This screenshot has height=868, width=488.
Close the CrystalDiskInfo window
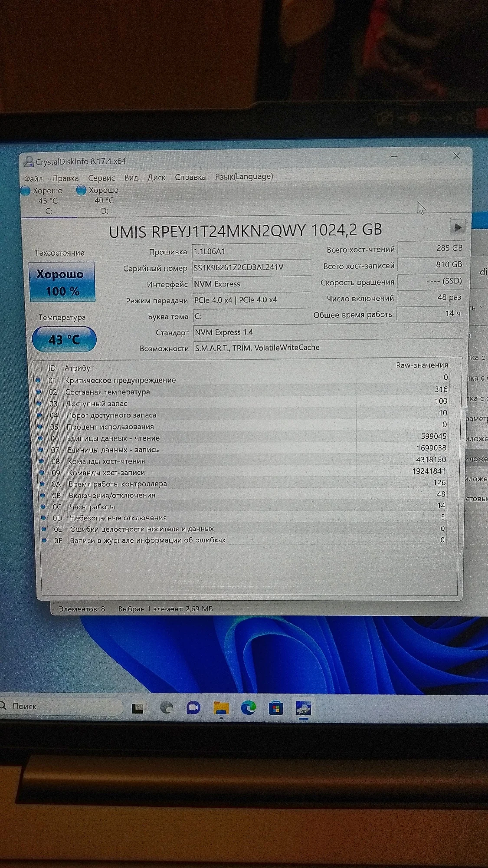click(x=456, y=156)
